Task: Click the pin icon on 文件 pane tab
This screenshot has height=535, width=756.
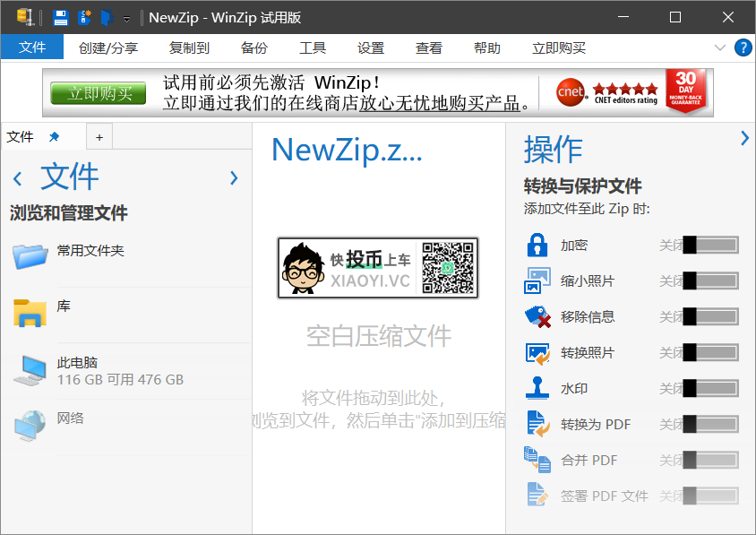Action: point(55,137)
